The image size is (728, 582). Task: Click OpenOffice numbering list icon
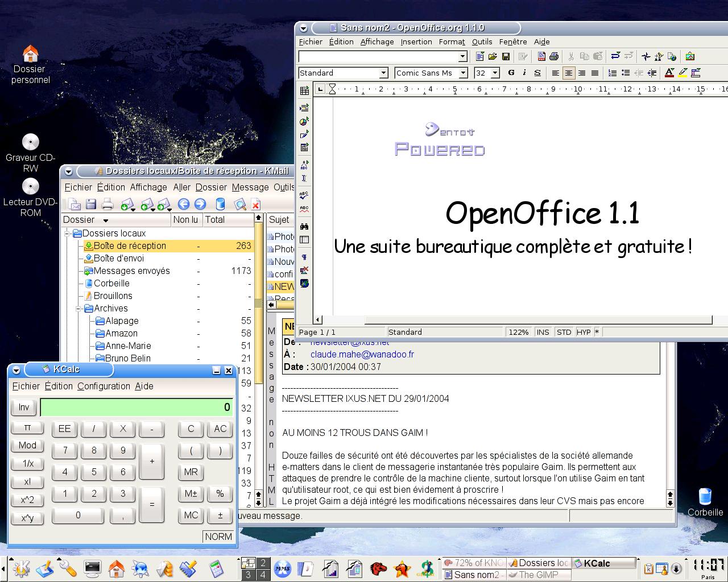coord(613,73)
